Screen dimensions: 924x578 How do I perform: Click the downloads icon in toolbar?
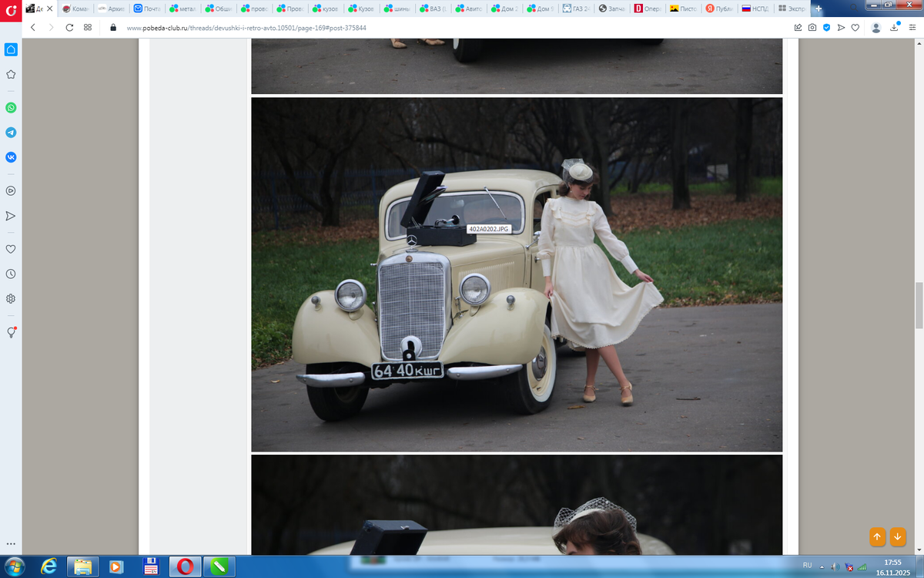click(895, 27)
